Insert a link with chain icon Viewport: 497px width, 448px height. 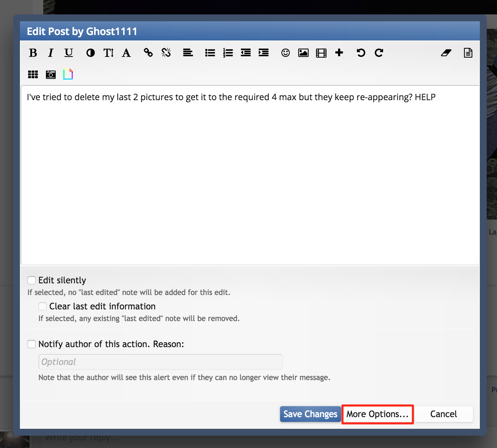coord(148,53)
